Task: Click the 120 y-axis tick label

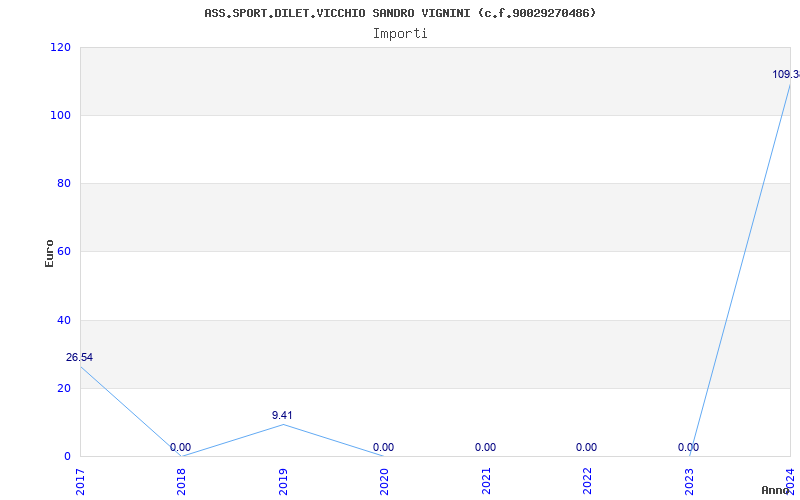Action: point(60,47)
